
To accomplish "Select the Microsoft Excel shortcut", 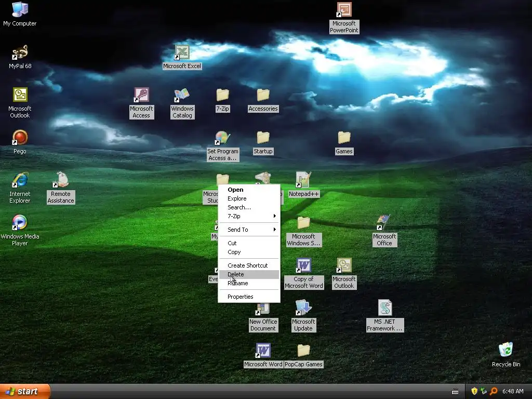I will [x=182, y=57].
